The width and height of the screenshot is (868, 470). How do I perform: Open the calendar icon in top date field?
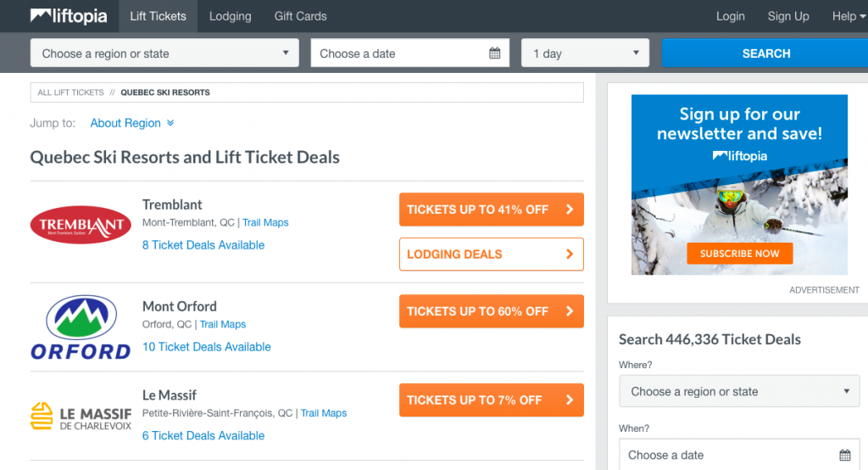[x=495, y=53]
